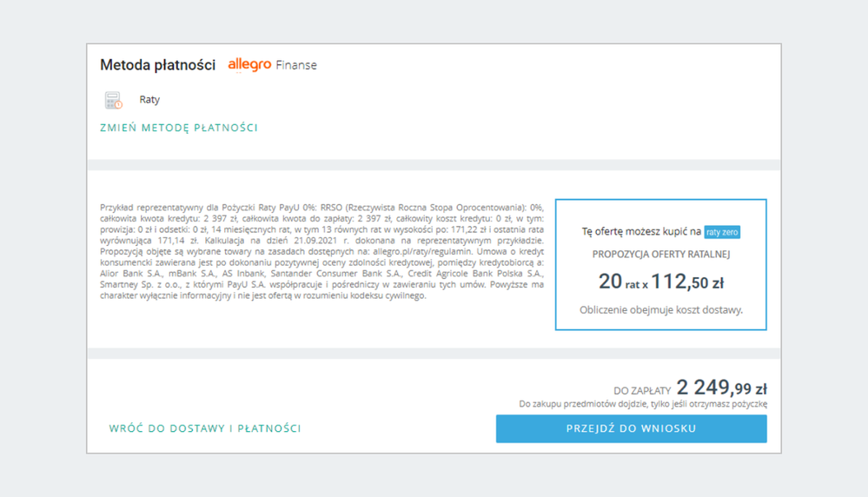868x497 pixels.
Task: Click the total price 2 249,99 zł
Action: 721,388
